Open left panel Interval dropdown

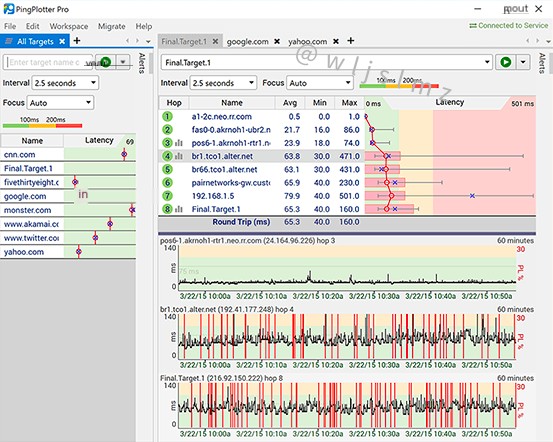pos(65,83)
